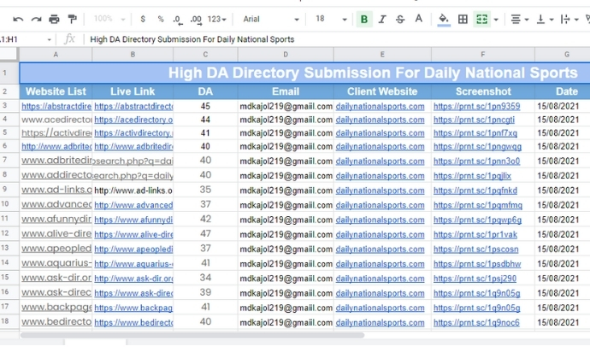Expand the 123 number format dropdown

point(218,19)
